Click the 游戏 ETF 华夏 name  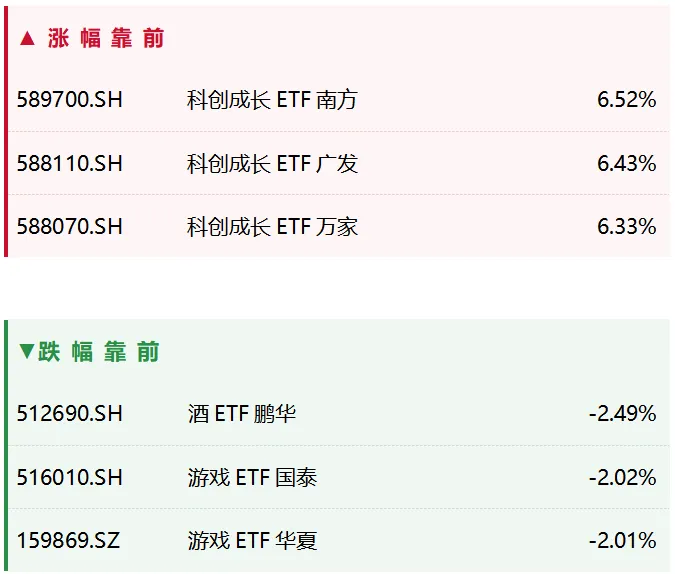[252, 540]
